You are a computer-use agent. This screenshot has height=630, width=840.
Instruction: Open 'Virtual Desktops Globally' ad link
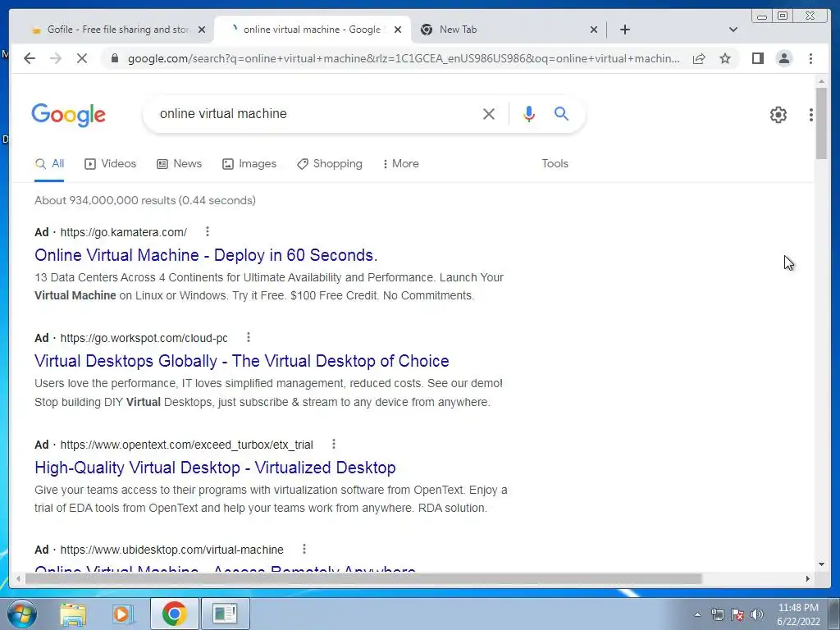(x=242, y=361)
